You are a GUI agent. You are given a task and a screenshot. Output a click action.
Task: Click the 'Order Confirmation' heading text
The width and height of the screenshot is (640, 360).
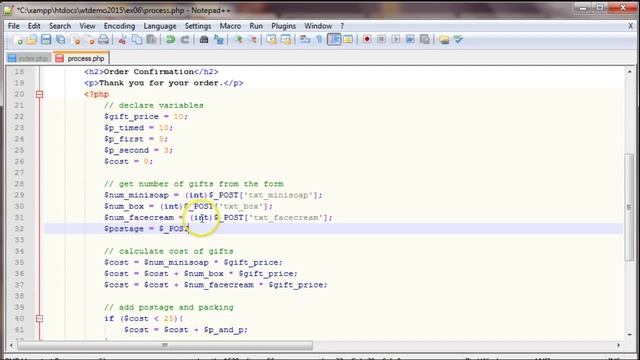coord(149,72)
